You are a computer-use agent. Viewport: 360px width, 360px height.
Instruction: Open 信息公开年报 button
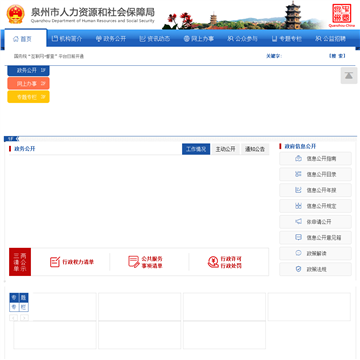[x=315, y=190]
